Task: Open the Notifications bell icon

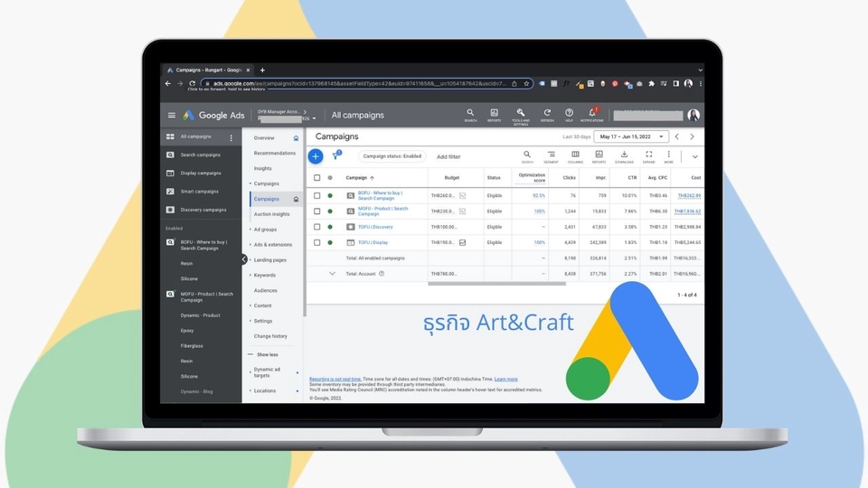Action: coord(591,115)
